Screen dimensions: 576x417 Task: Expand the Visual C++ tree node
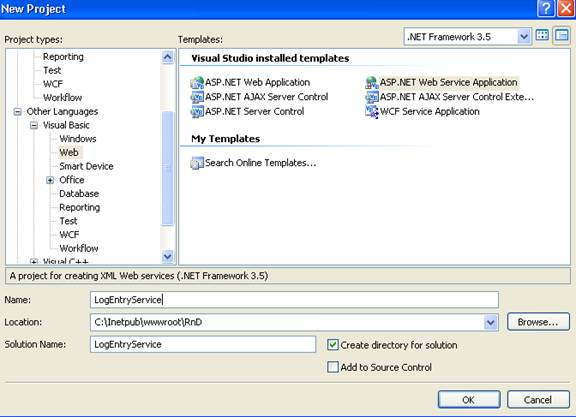tap(34, 262)
